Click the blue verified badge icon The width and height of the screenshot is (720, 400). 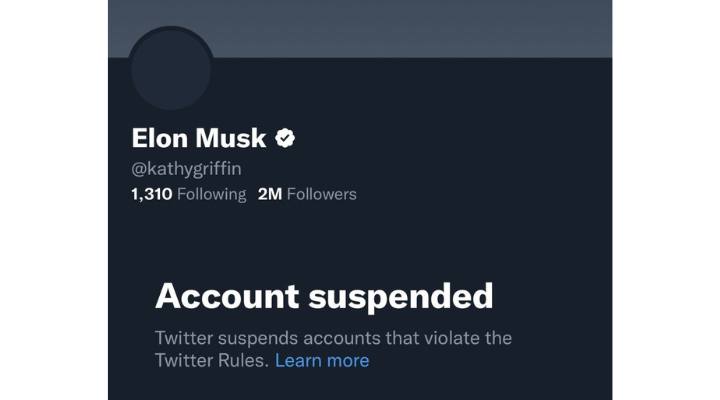point(285,139)
